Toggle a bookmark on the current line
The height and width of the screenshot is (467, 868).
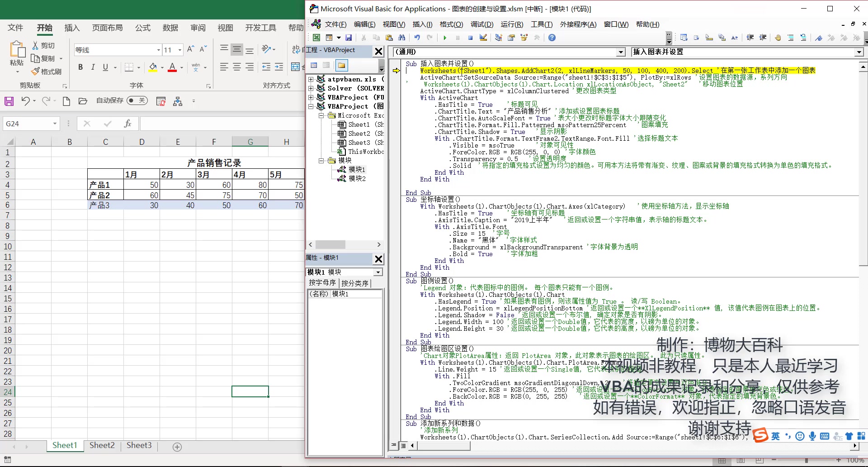818,38
